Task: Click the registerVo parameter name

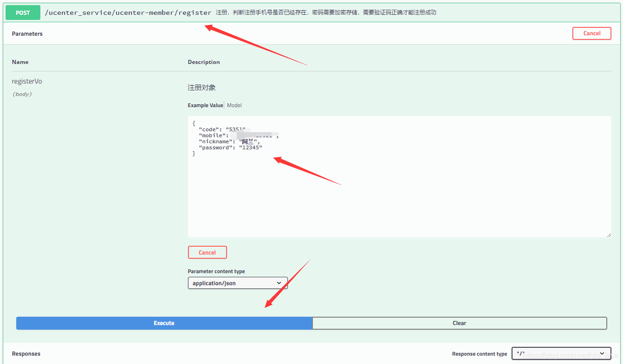Action: (x=27, y=81)
